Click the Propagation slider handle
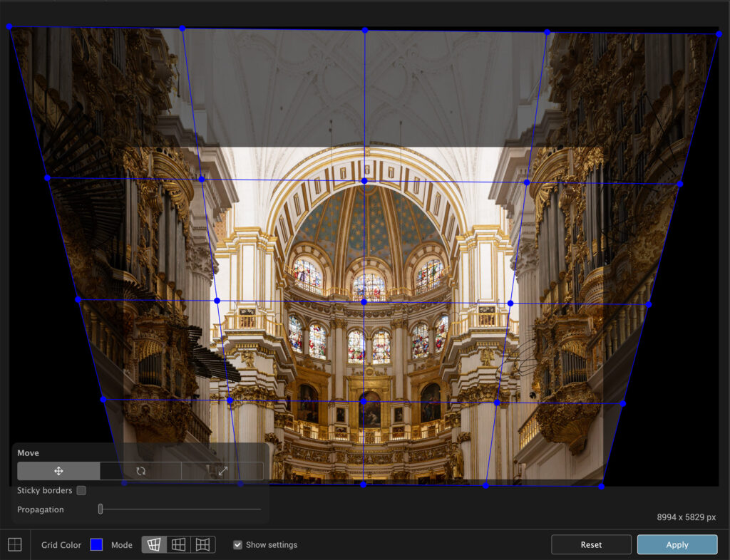 [101, 509]
